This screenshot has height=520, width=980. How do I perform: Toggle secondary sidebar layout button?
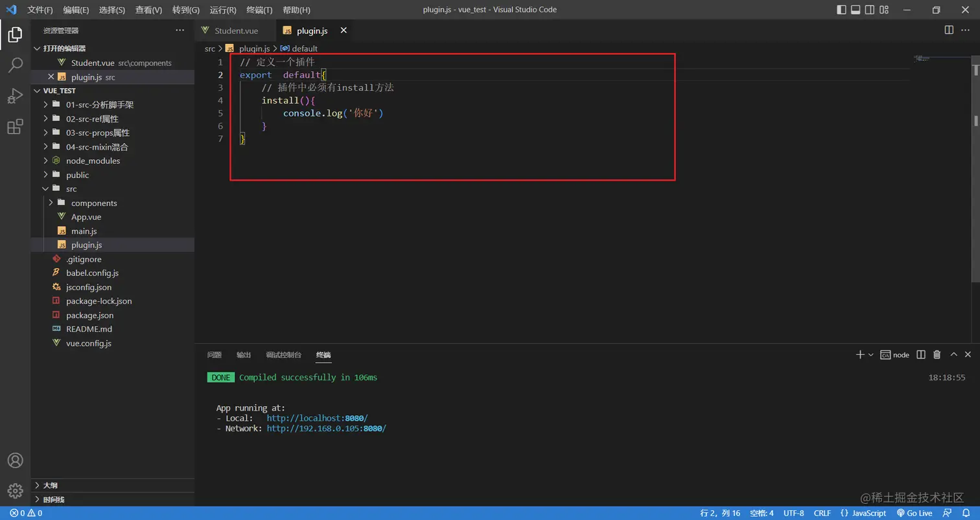tap(870, 10)
